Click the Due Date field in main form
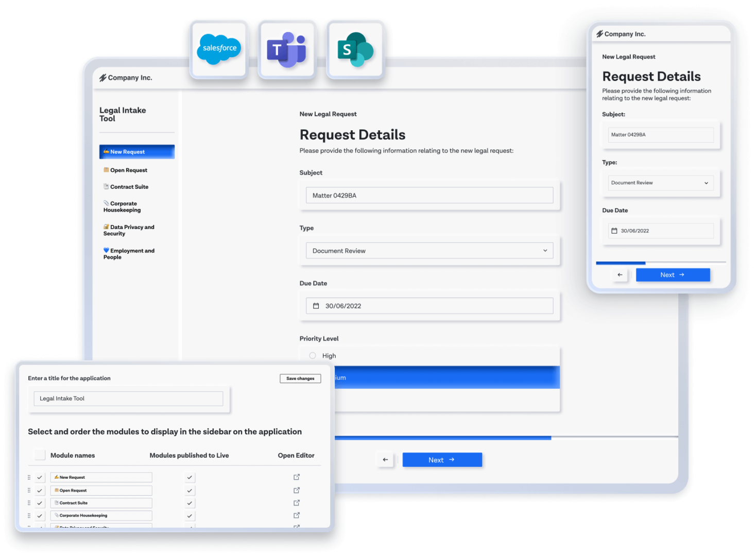756x556 pixels. tap(429, 306)
